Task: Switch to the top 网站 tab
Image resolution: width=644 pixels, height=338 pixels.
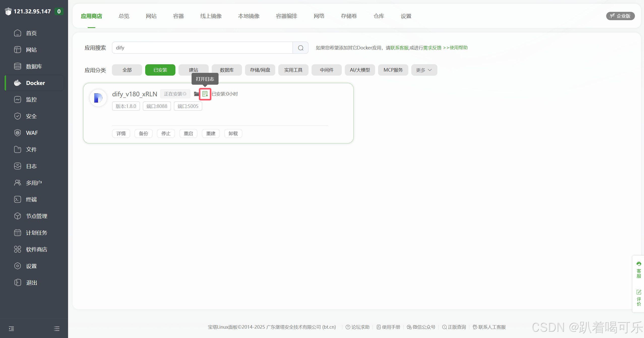Action: pos(151,16)
